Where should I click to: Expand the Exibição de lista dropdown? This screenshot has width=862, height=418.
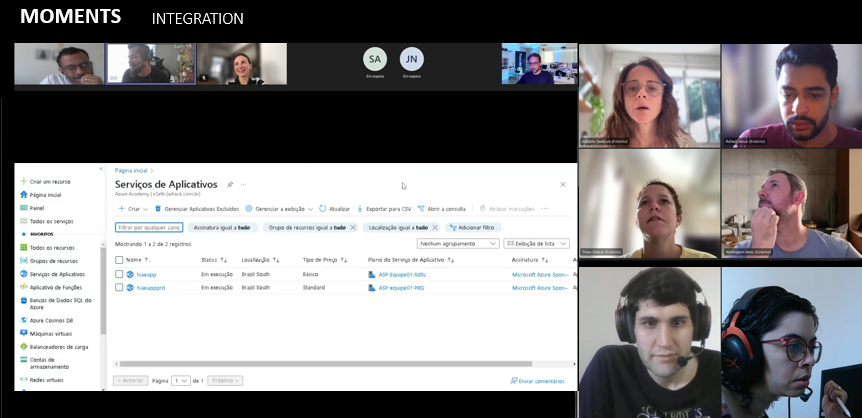click(537, 243)
